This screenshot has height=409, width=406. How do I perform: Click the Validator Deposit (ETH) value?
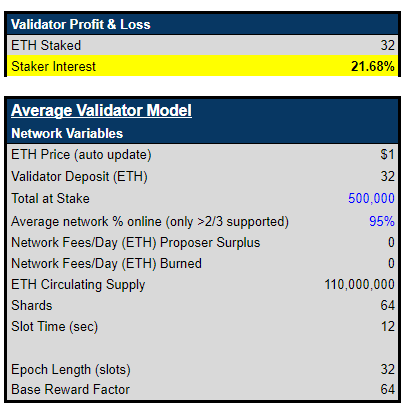pos(388,176)
